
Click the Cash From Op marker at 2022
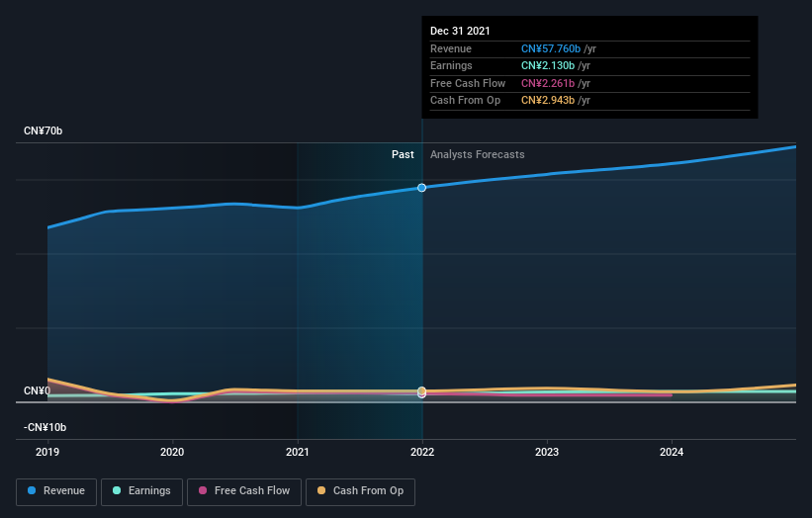421,390
